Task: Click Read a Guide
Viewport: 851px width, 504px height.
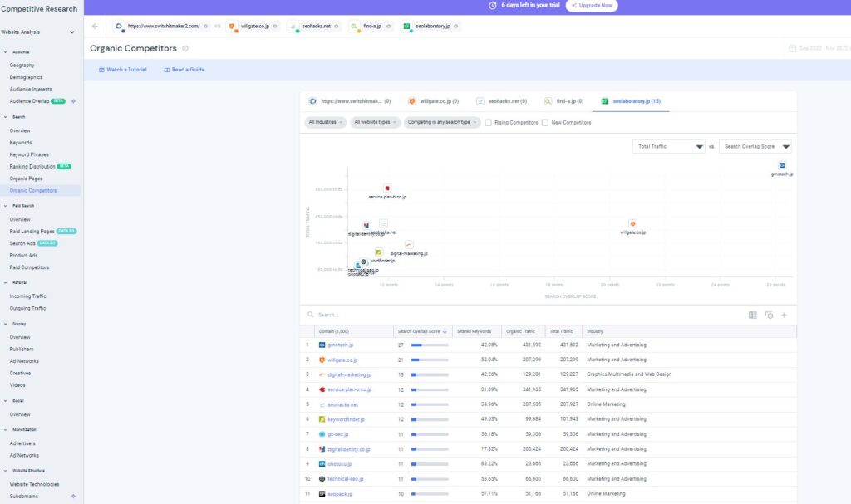Action: pos(184,70)
